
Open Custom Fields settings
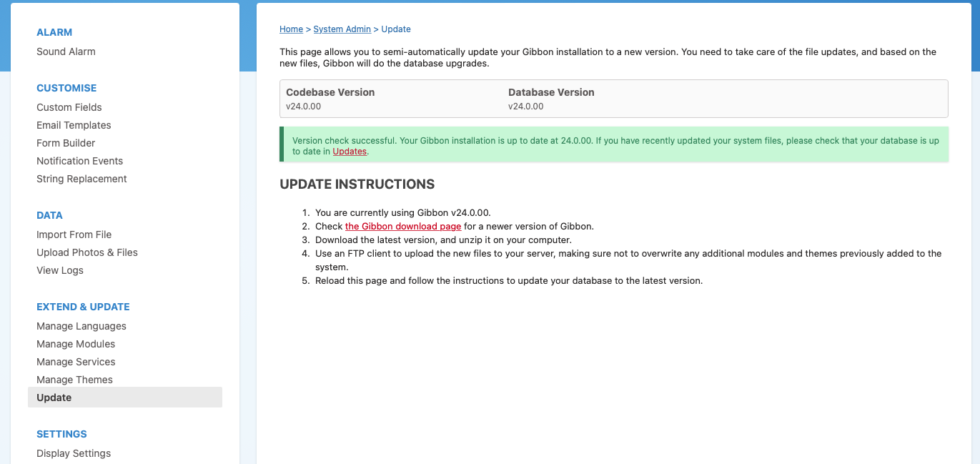pos(69,107)
